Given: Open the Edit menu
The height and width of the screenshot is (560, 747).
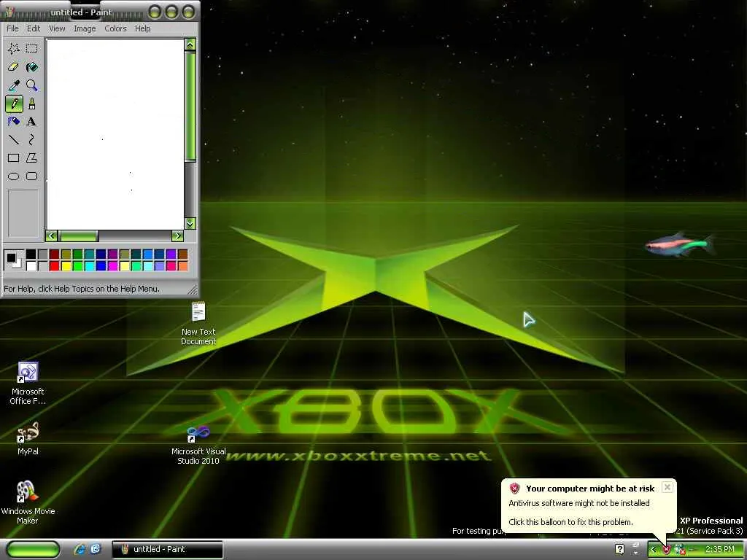Looking at the screenshot, I should [34, 28].
